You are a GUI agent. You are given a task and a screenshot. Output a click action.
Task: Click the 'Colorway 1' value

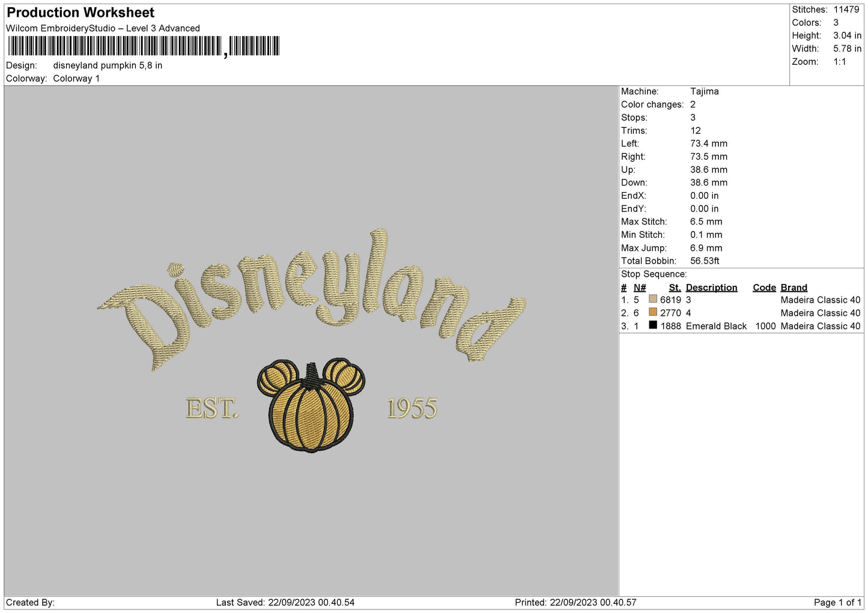[76, 79]
